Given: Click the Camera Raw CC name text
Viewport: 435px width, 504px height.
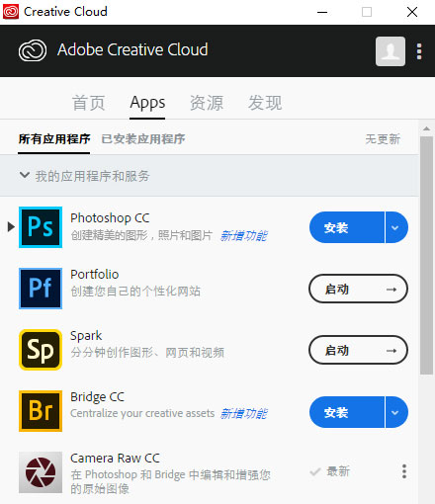Looking at the screenshot, I should coord(115,458).
